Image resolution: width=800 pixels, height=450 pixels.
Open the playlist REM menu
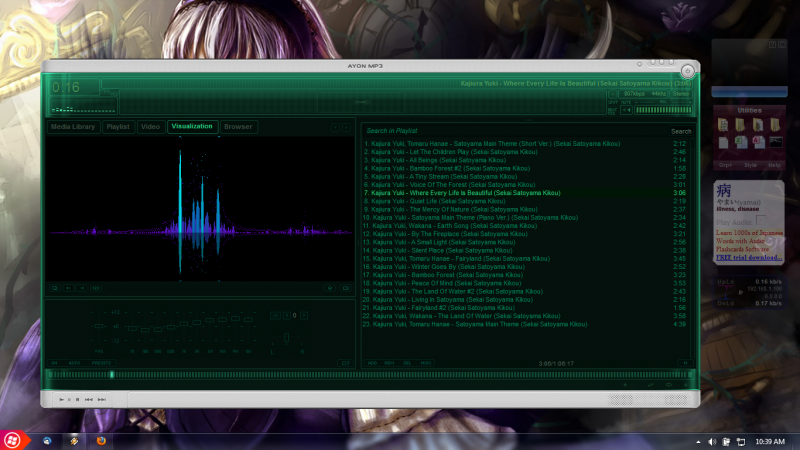coord(389,363)
